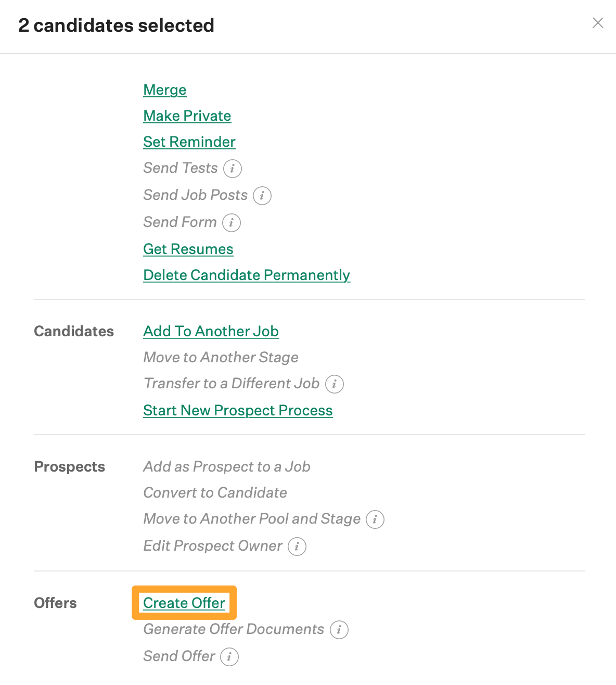Open info for Transfer to a Different Job
This screenshot has width=616, height=685.
tap(335, 384)
